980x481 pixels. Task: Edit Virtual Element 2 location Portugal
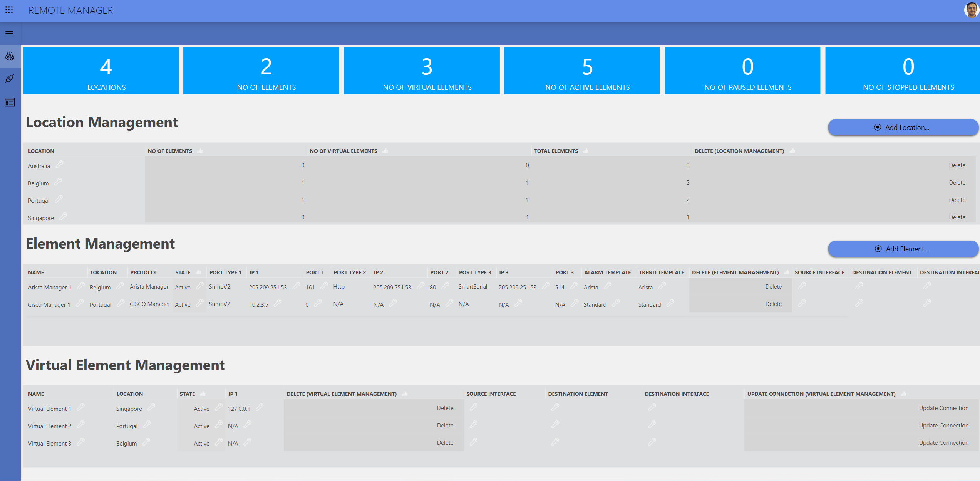[x=147, y=425]
